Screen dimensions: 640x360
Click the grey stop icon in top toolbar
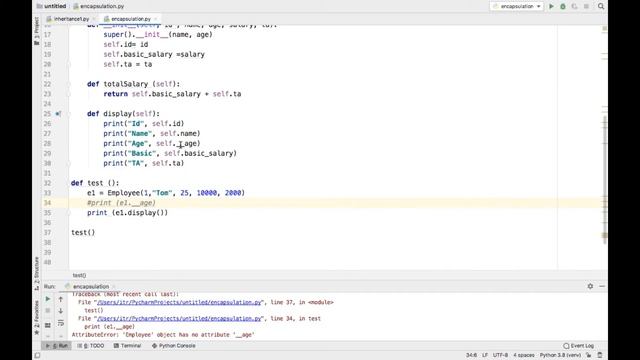586,6
